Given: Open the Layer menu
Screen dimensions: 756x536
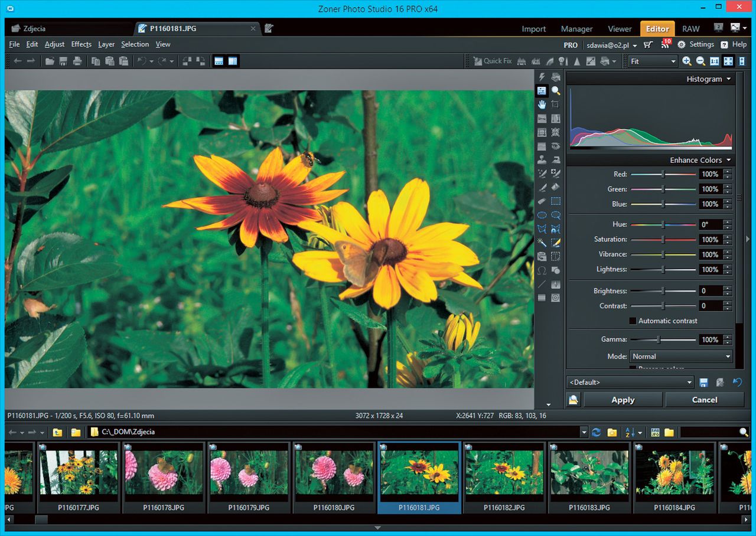Looking at the screenshot, I should pos(106,44).
